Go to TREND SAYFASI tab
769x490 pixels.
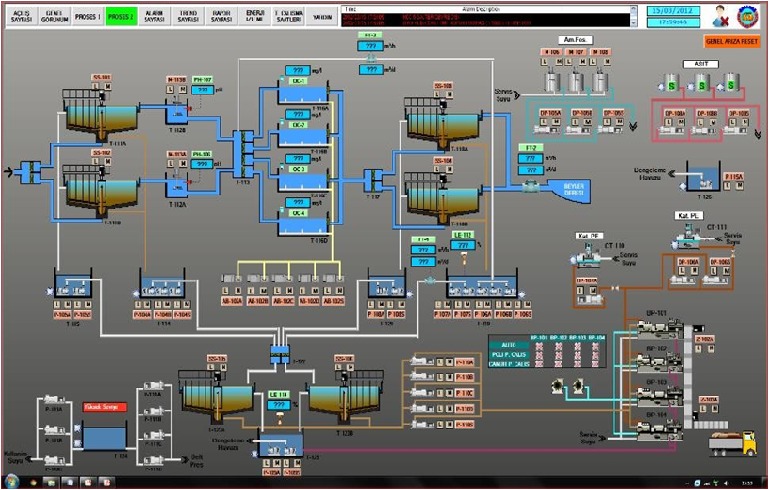pos(188,17)
